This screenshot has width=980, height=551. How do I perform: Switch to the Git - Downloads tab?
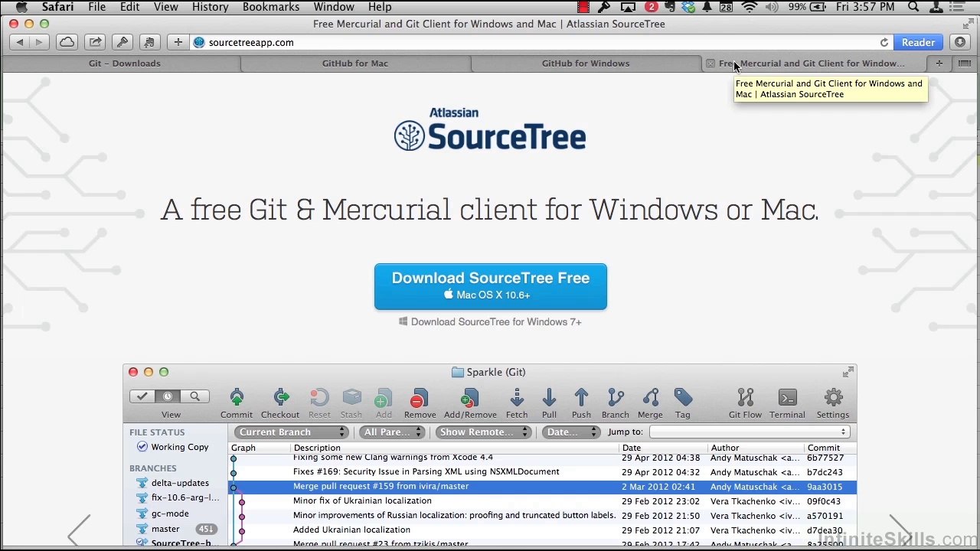(x=125, y=64)
